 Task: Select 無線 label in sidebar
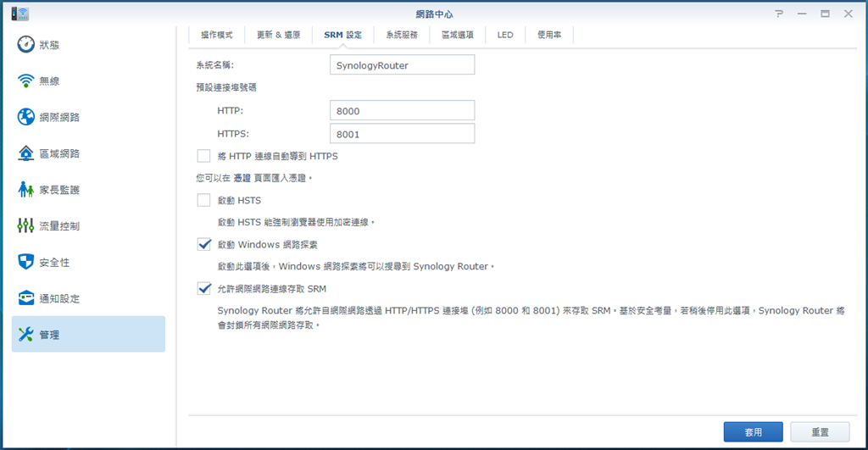pos(49,81)
